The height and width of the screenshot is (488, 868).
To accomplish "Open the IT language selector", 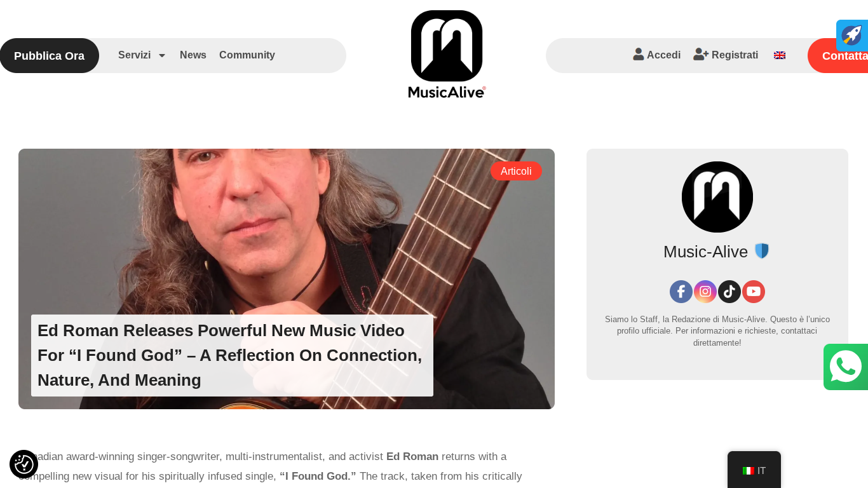I will click(754, 470).
